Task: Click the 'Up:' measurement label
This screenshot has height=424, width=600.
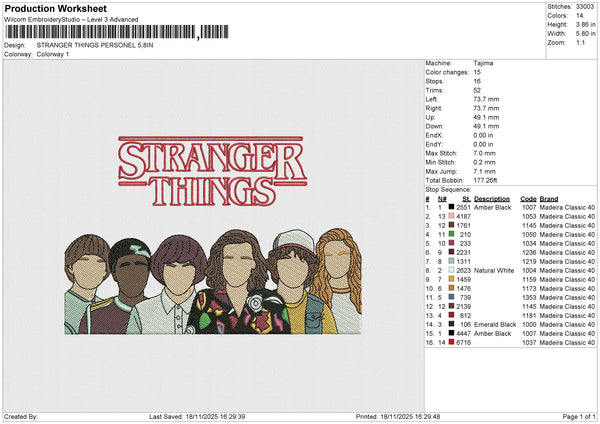Action: point(430,117)
